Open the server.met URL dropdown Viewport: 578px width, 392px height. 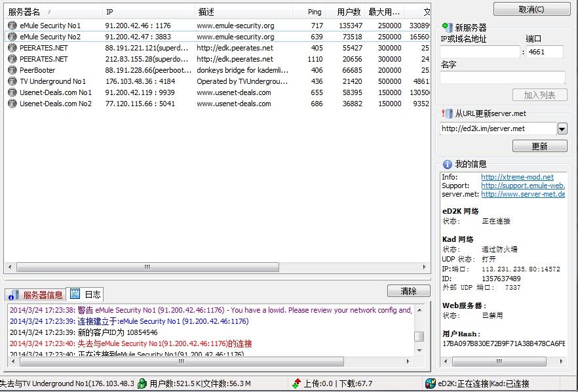(x=562, y=128)
